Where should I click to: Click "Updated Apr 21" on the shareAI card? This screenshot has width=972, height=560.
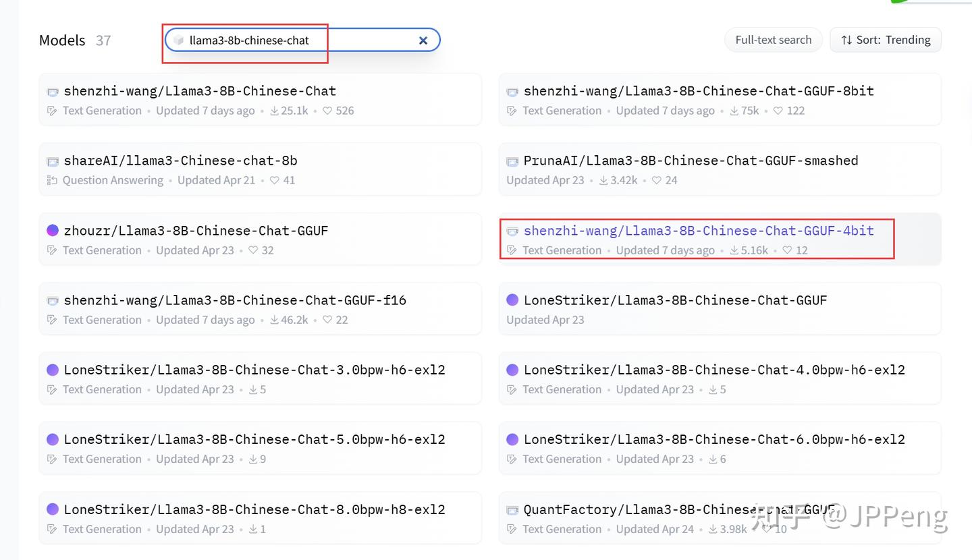coord(217,180)
